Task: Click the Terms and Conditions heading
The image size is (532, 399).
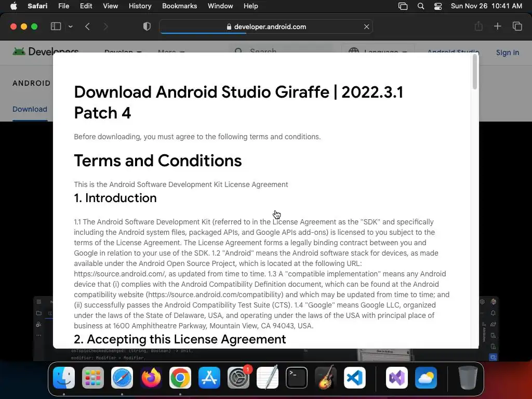Action: 158,161
